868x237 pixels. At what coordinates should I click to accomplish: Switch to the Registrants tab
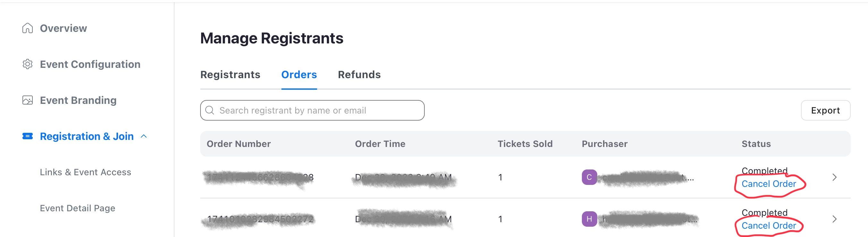coord(230,75)
